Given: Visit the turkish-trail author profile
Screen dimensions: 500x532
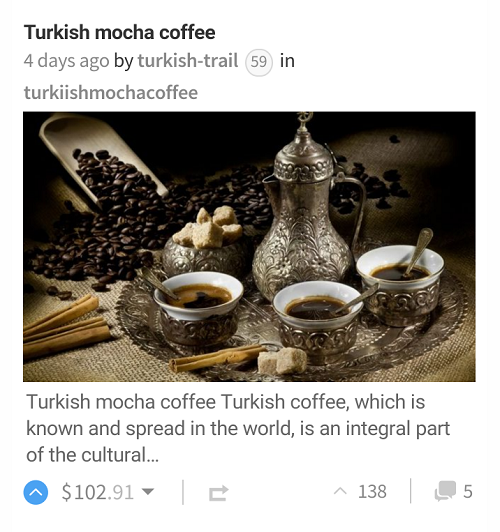Looking at the screenshot, I should [188, 61].
